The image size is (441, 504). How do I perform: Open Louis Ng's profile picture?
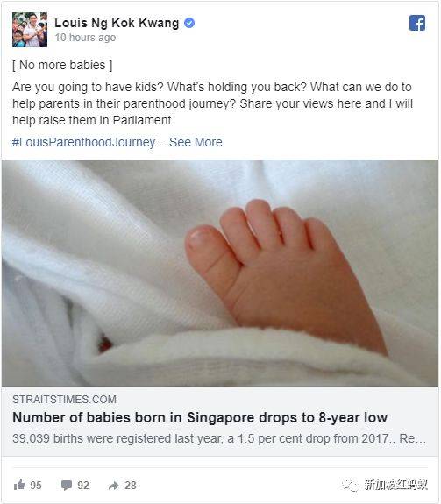(x=30, y=30)
